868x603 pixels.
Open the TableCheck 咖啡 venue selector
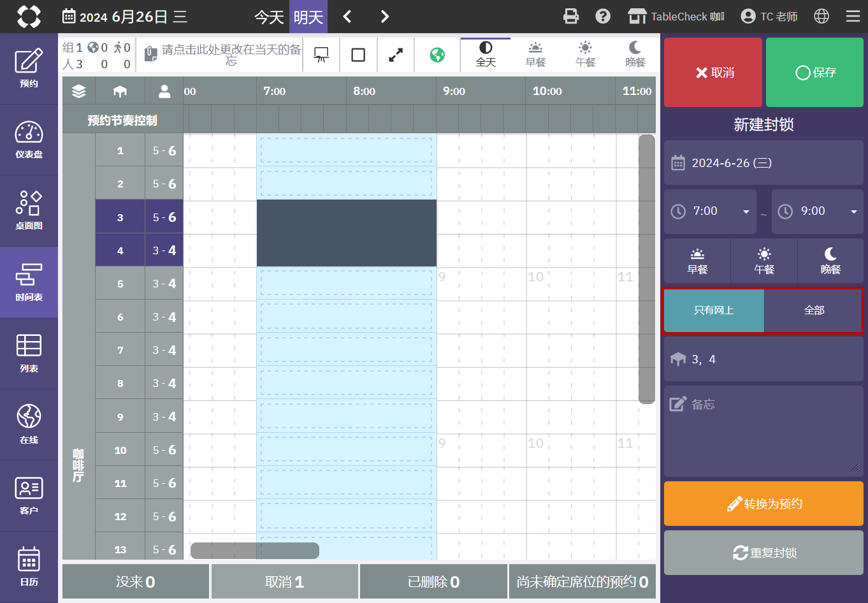click(676, 17)
